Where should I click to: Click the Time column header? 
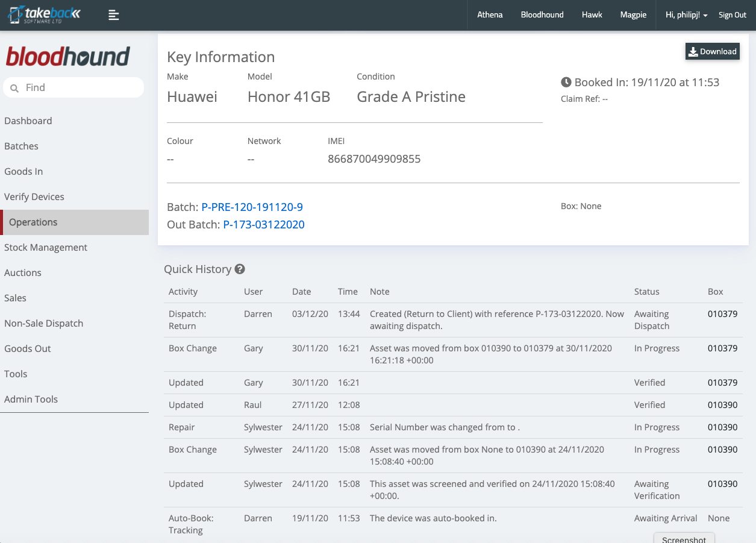(x=348, y=292)
